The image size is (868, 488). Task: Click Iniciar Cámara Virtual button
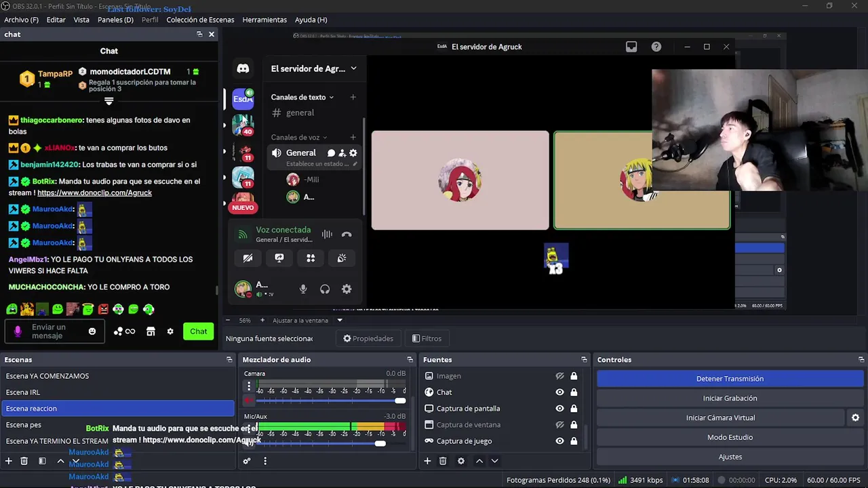(x=720, y=418)
